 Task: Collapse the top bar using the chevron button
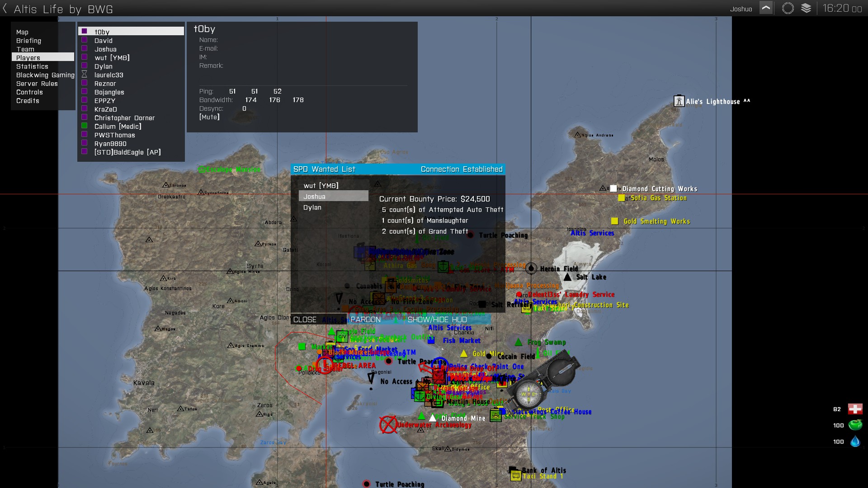(x=766, y=8)
